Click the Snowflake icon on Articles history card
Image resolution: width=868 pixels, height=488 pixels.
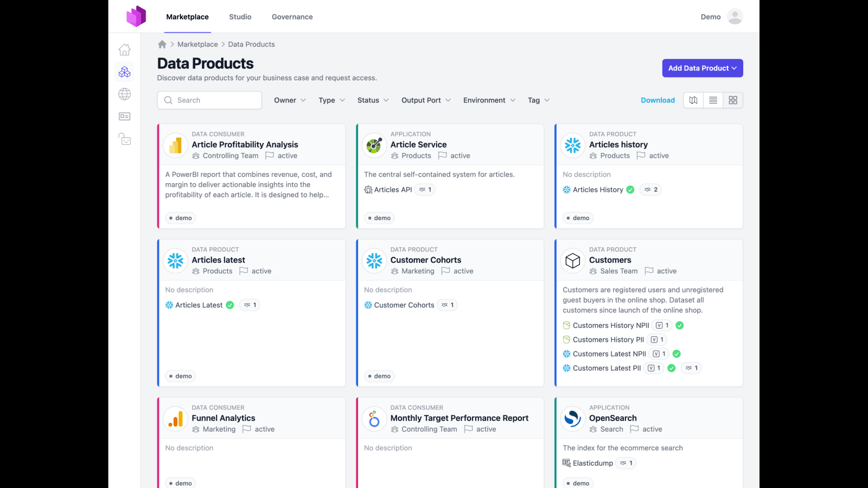click(x=573, y=145)
